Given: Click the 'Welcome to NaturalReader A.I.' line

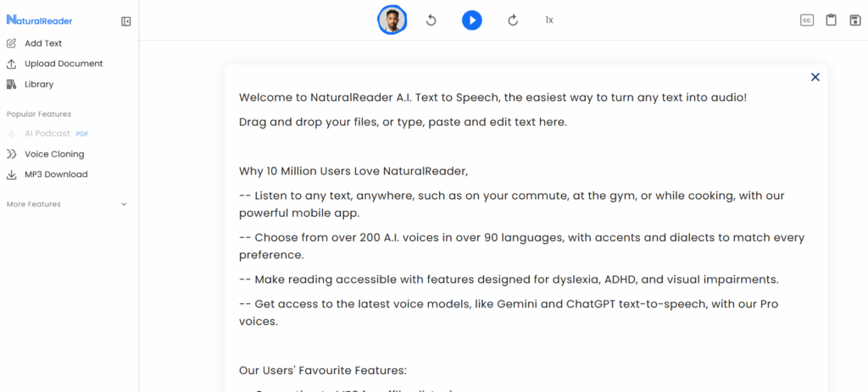Looking at the screenshot, I should coord(493,98).
